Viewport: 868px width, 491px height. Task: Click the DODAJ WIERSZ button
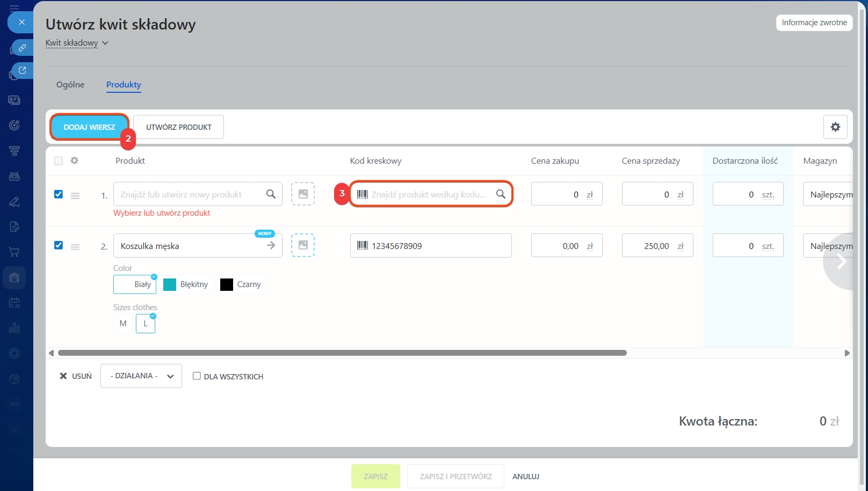click(x=89, y=127)
